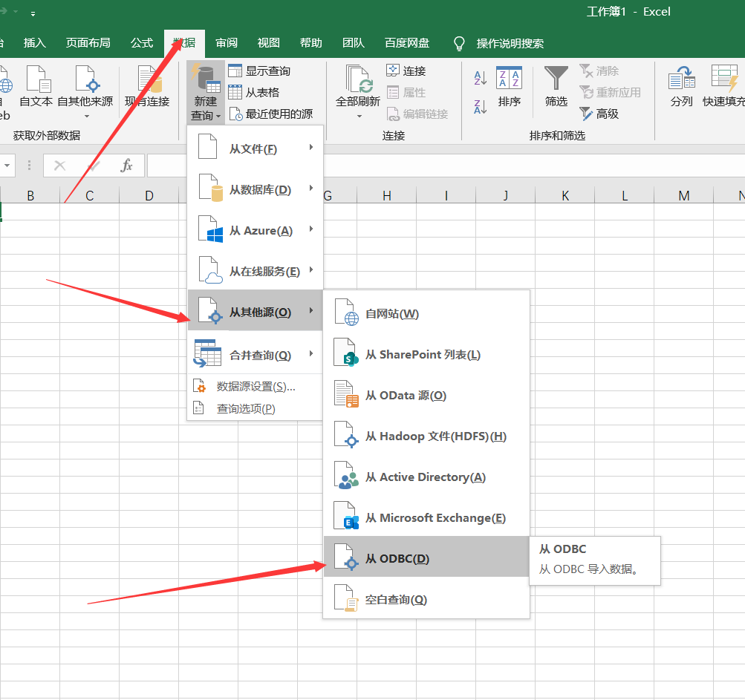Choose From OData Feed option
This screenshot has width=745, height=700.
[x=426, y=394]
